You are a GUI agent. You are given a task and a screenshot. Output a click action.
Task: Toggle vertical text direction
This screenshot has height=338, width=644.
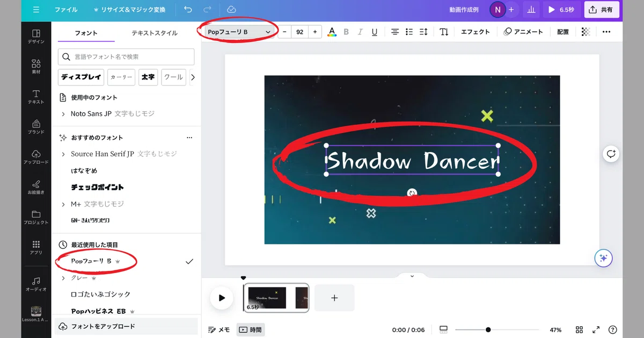(x=444, y=32)
